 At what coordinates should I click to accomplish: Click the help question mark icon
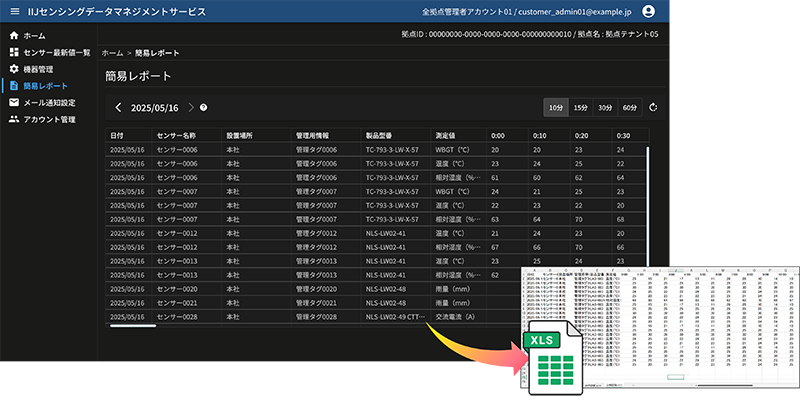204,107
